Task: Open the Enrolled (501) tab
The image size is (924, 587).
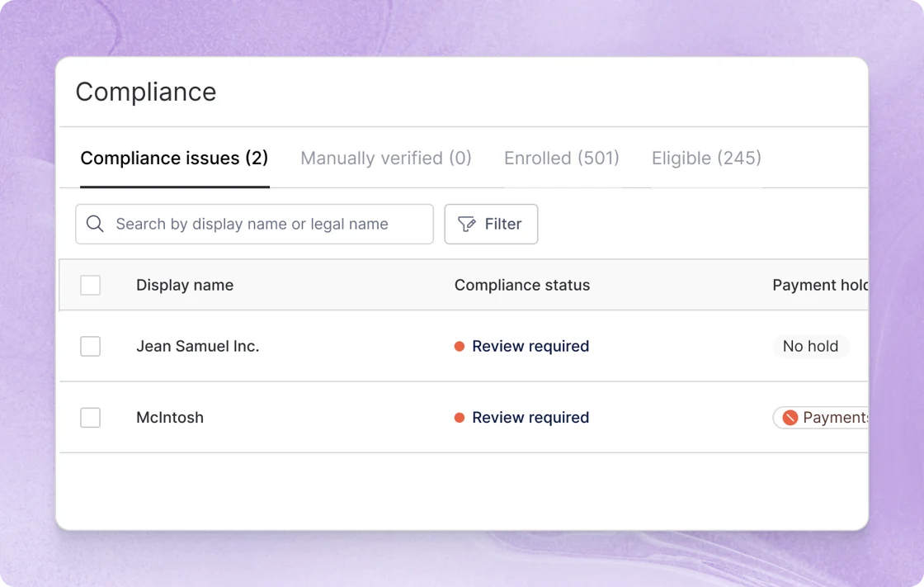Action: click(561, 159)
